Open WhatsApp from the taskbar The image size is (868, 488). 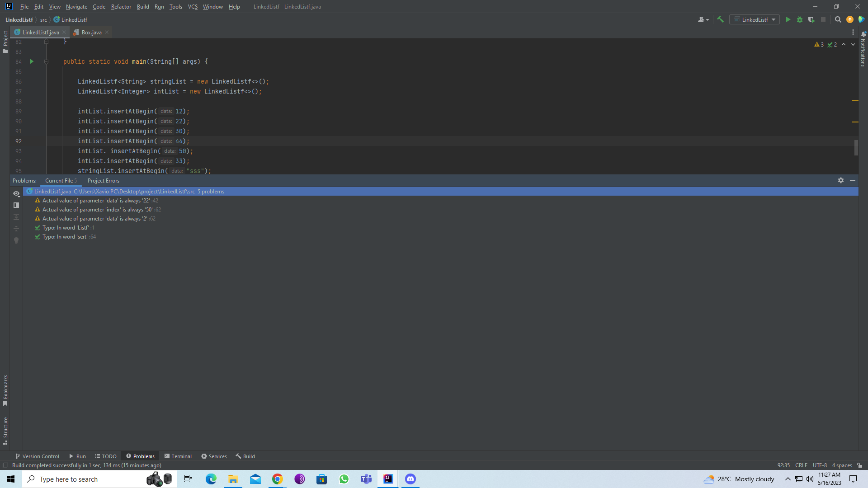(344, 479)
